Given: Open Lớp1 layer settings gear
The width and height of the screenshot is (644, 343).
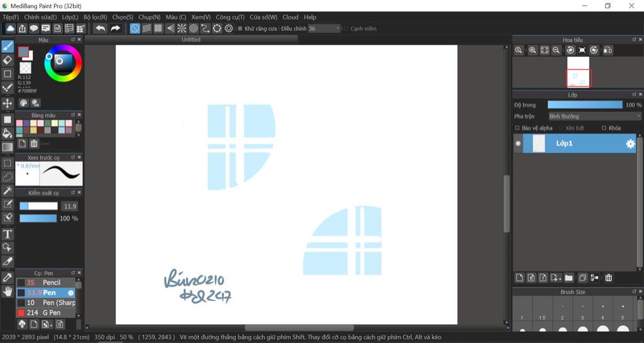Looking at the screenshot, I should pos(630,144).
